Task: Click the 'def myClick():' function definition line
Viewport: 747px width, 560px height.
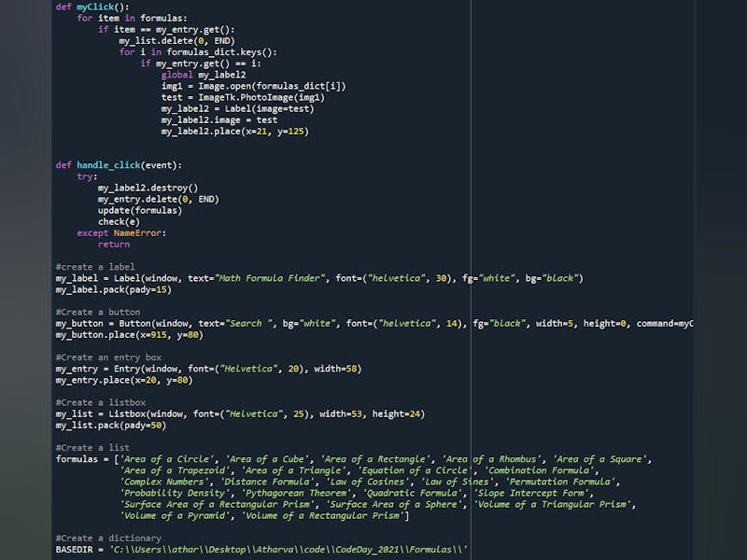Action: (92, 7)
